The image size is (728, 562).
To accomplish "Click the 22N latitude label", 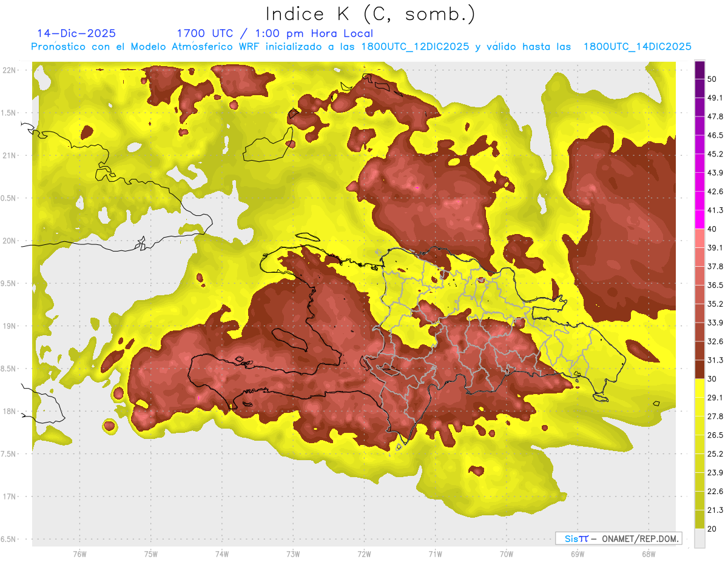I will 10,70.
